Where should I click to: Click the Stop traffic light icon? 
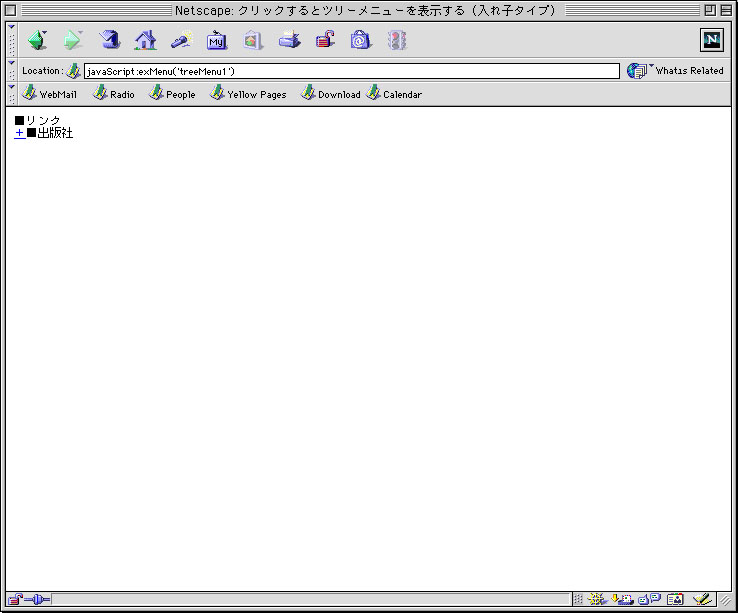397,40
